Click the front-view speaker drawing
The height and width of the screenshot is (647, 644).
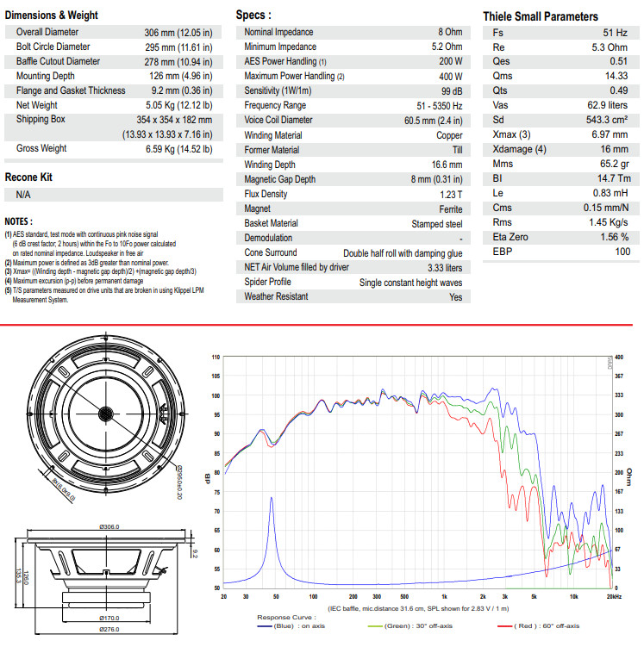click(106, 414)
